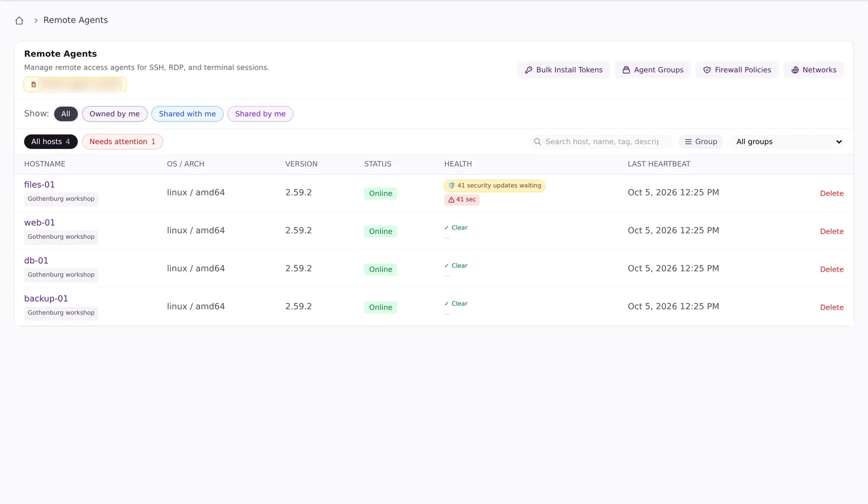Viewport: 868px width, 504px height.
Task: Filter to Shared by me
Action: pos(260,114)
